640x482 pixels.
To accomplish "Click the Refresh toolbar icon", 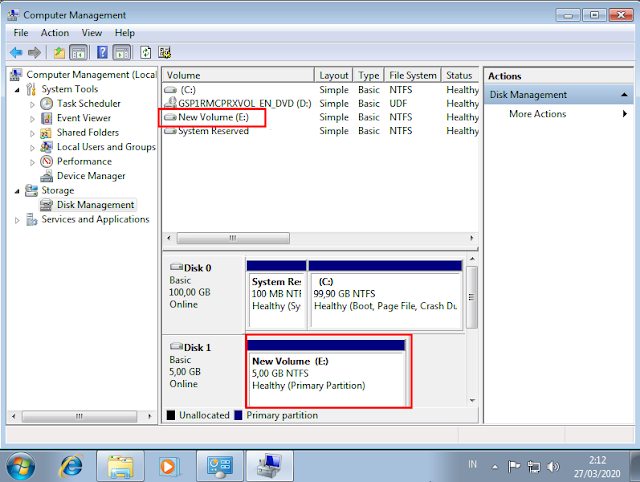I will tap(146, 53).
